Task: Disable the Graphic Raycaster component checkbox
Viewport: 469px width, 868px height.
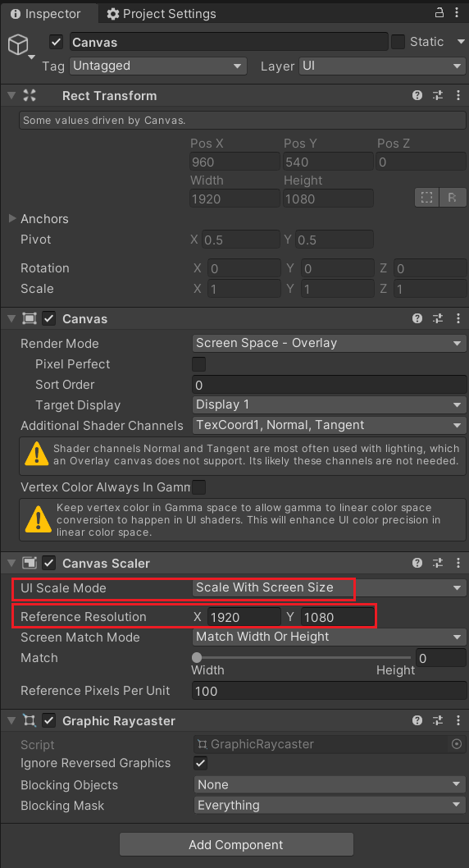Action: pos(49,721)
